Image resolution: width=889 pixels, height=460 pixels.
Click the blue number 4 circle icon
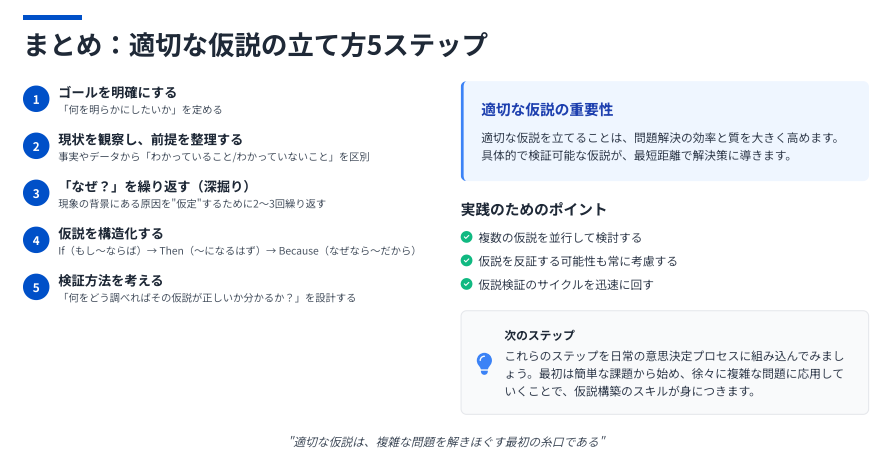pos(36,240)
